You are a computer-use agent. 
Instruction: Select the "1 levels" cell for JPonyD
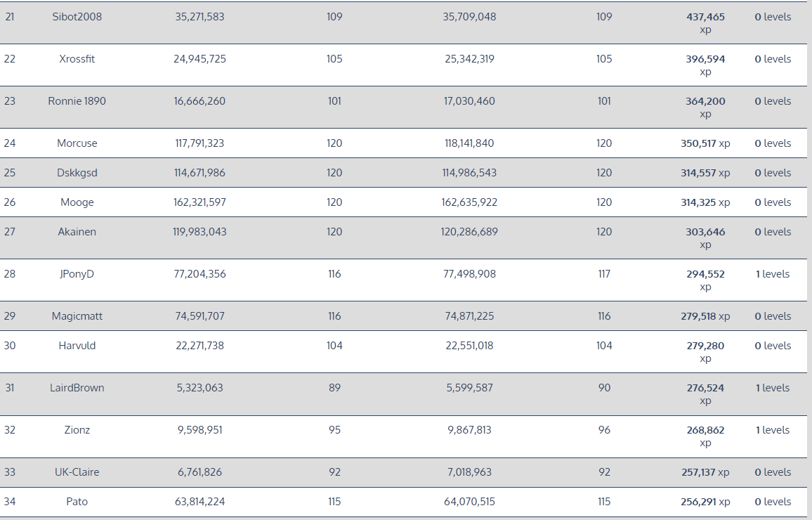[773, 274]
